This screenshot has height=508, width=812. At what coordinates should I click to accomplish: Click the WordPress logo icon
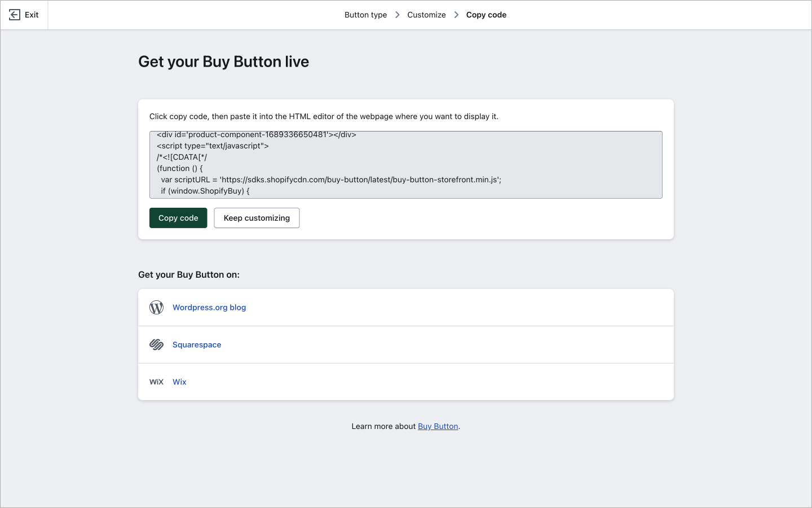click(156, 308)
